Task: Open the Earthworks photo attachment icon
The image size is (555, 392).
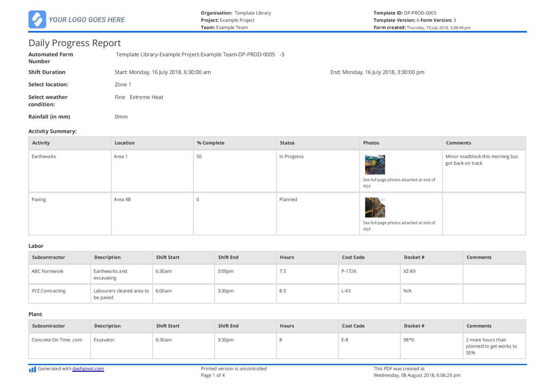Action: (x=375, y=164)
